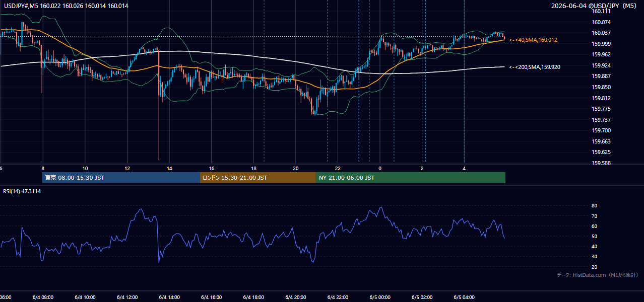
Task: Click RSI axis level 20
Action: coord(594,267)
